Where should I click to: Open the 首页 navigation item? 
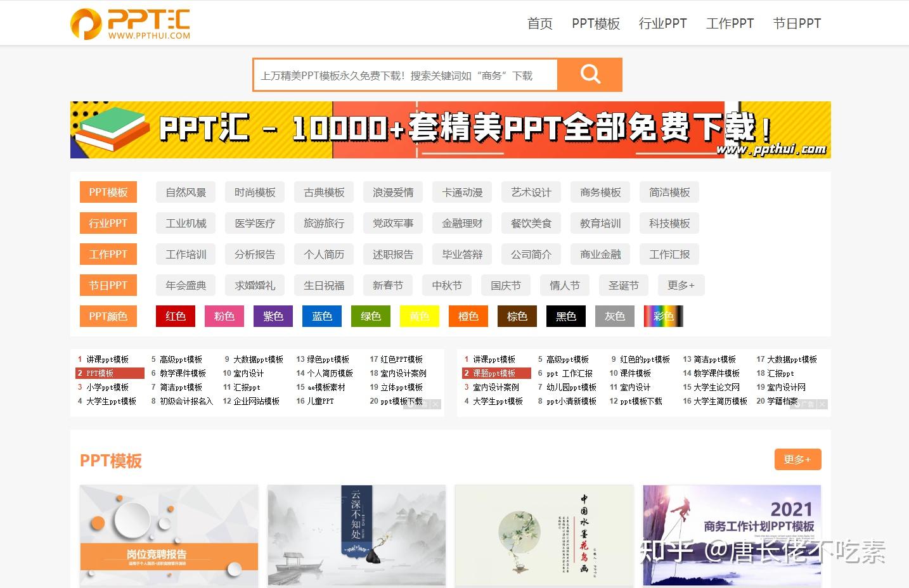(x=539, y=23)
